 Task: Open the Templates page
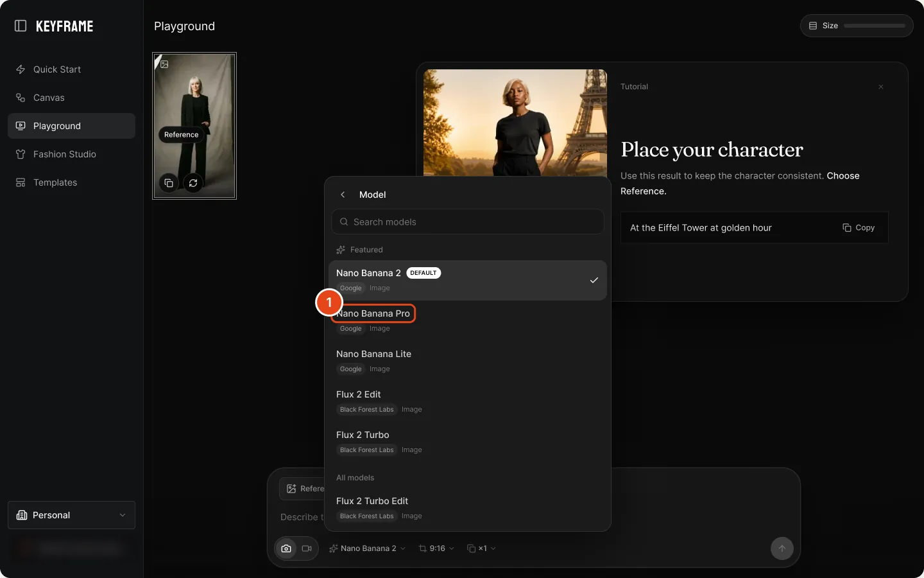click(x=71, y=182)
